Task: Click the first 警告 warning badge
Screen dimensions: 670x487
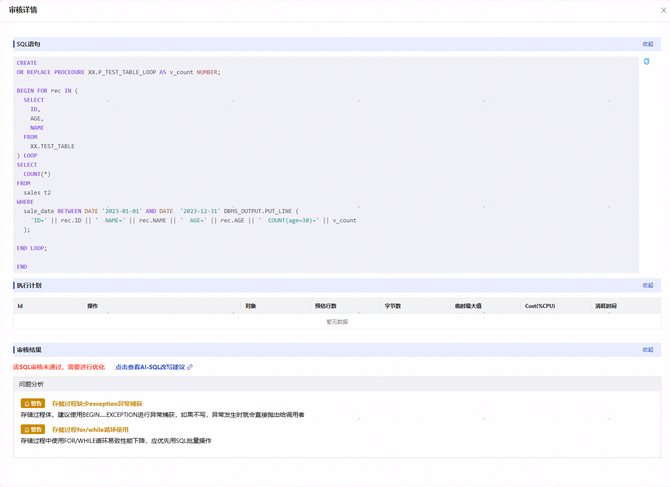Action: 33,404
